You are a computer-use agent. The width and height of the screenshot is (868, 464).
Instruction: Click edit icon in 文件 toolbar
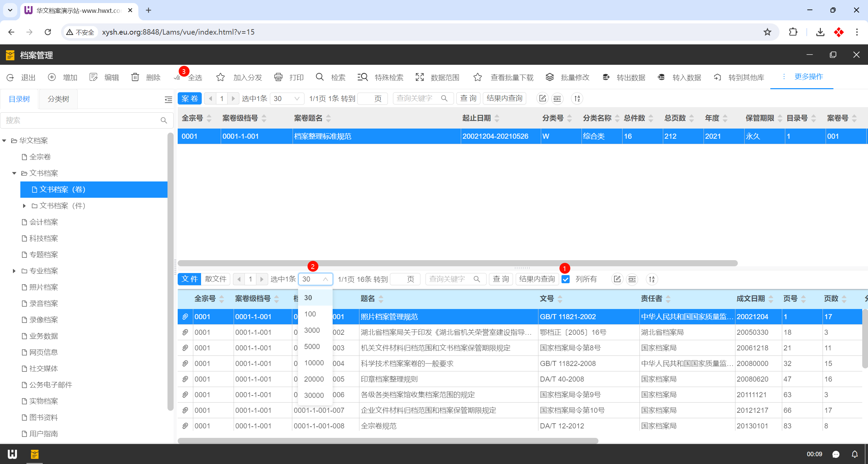(x=617, y=279)
